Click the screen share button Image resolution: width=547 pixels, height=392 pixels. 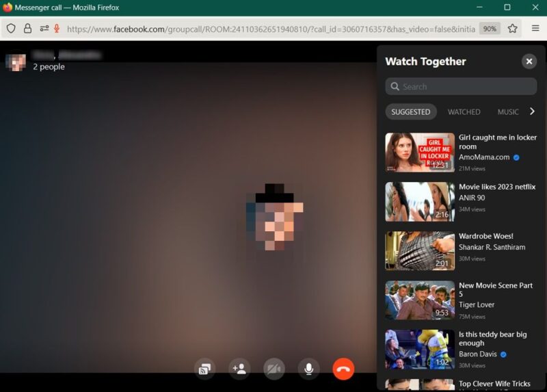[x=204, y=369]
